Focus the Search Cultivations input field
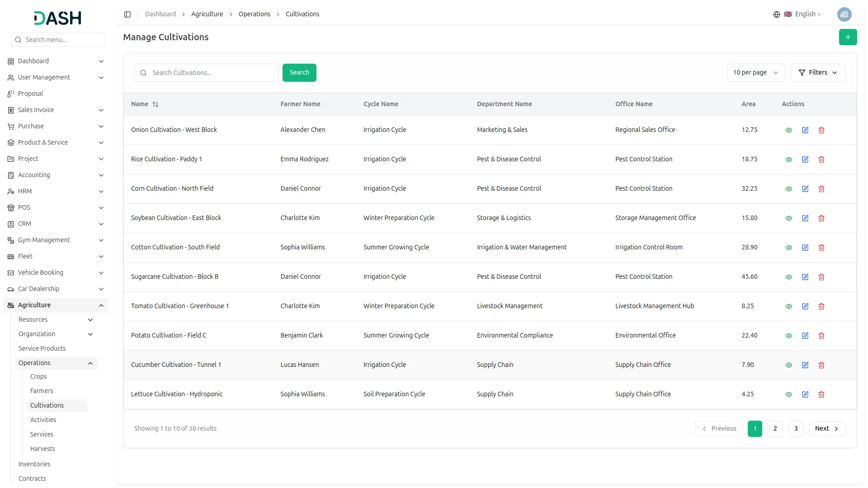The image size is (868, 488). [212, 73]
